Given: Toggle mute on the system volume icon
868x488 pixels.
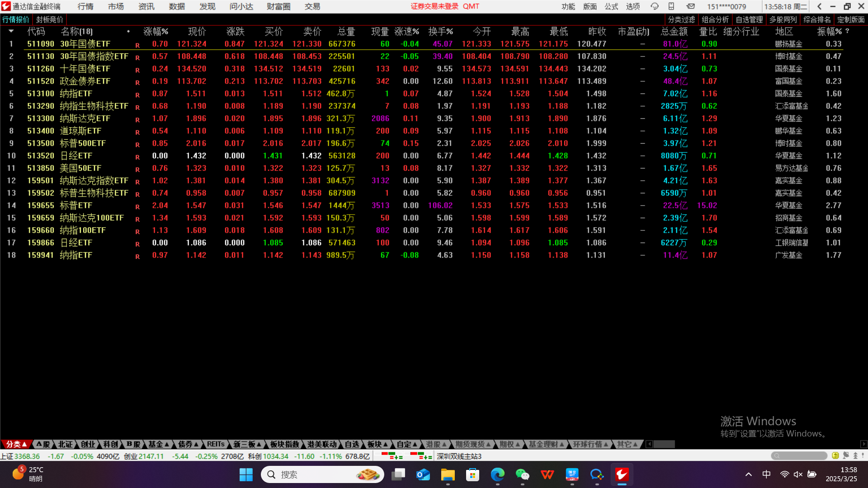Looking at the screenshot, I should pos(798,474).
